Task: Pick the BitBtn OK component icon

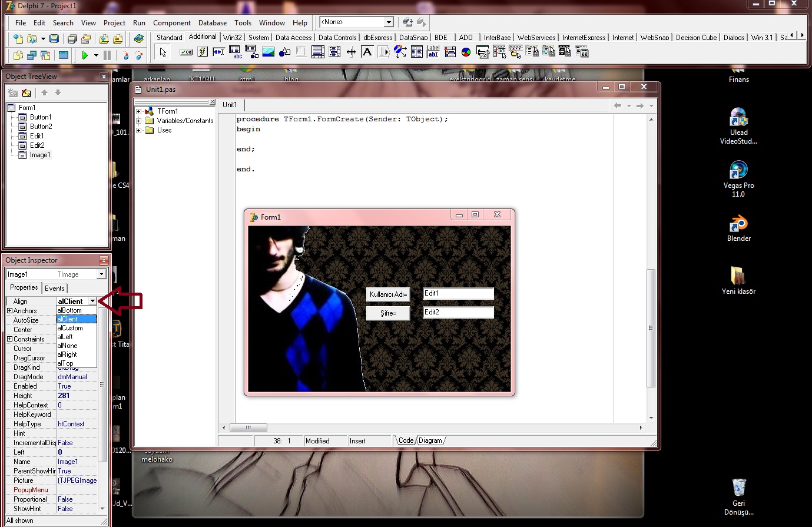Action: (186, 52)
